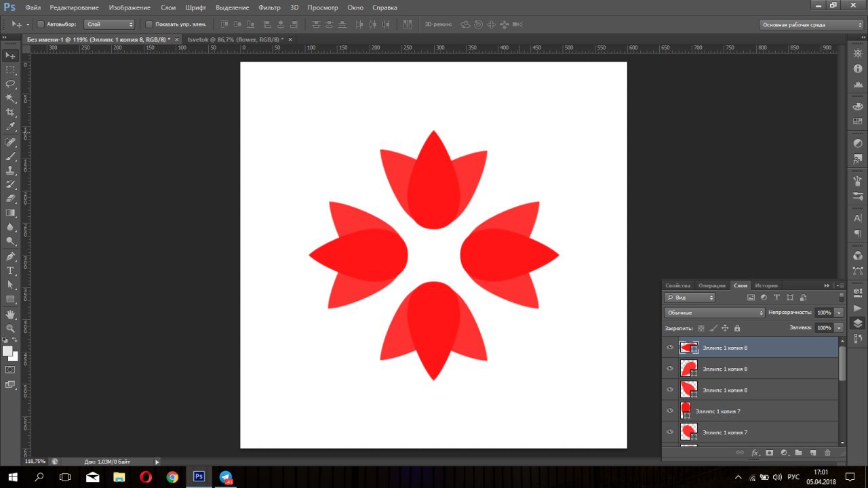Toggle lock position in Layers panel
868x488 pixels.
725,328
